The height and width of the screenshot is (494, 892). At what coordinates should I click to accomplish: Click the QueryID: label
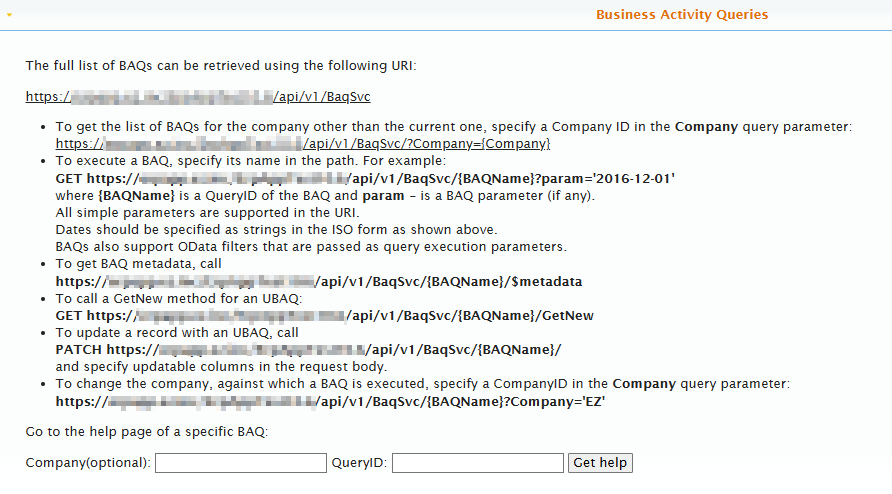(359, 463)
